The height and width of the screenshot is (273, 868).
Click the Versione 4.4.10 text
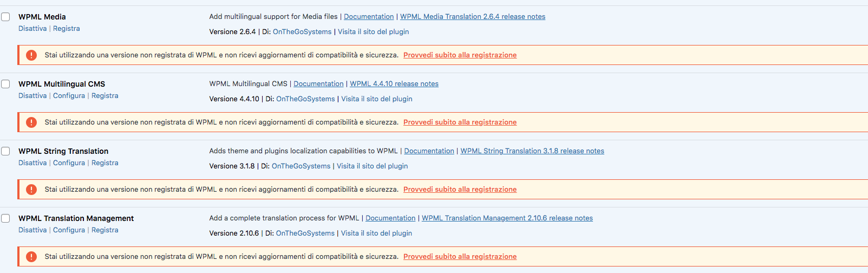tap(234, 99)
